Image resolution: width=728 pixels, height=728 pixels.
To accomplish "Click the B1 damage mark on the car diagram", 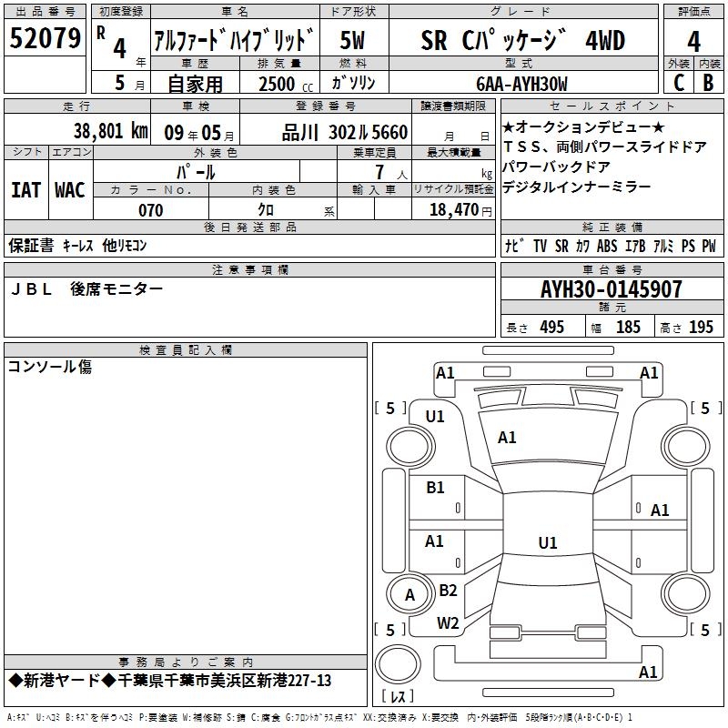I will 436,488.
